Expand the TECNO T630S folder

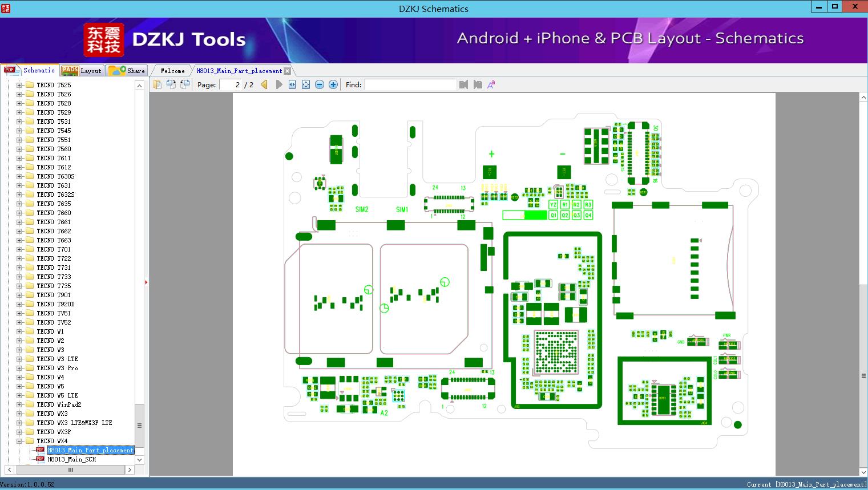19,176
